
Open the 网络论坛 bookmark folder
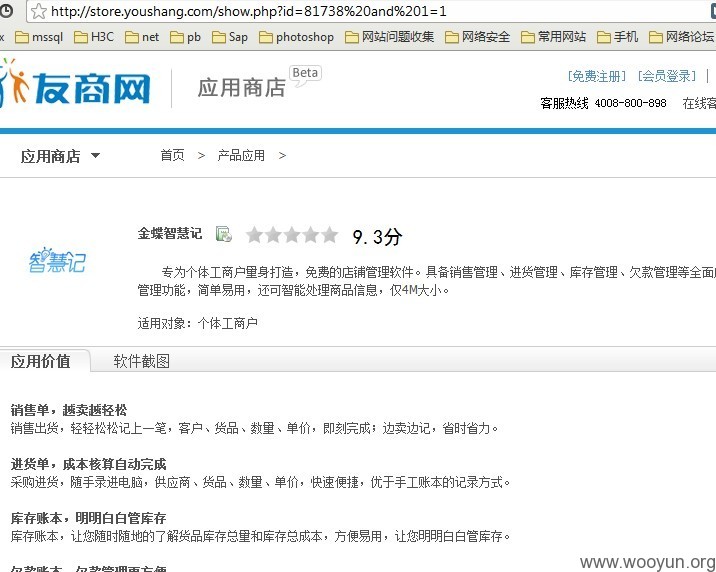(x=681, y=37)
